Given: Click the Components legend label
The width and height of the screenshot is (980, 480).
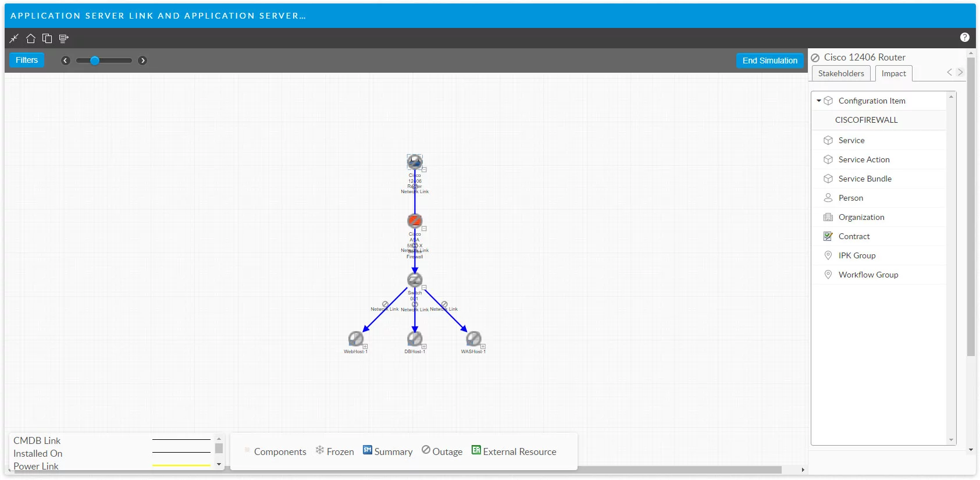Looking at the screenshot, I should 280,451.
